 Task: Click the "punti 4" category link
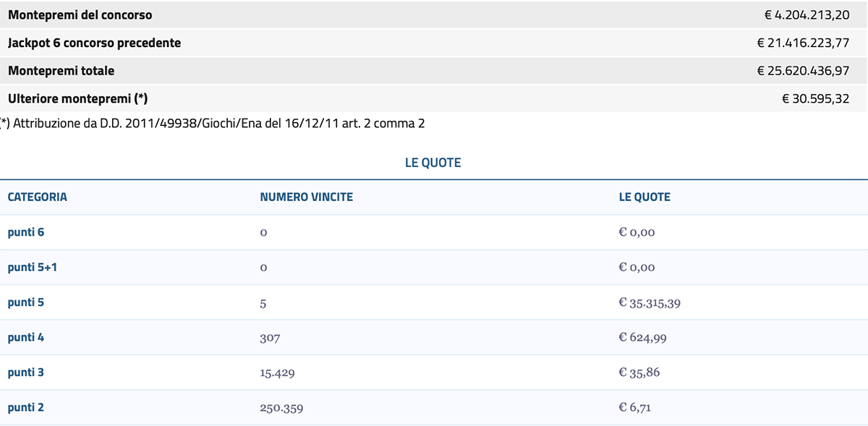(26, 337)
